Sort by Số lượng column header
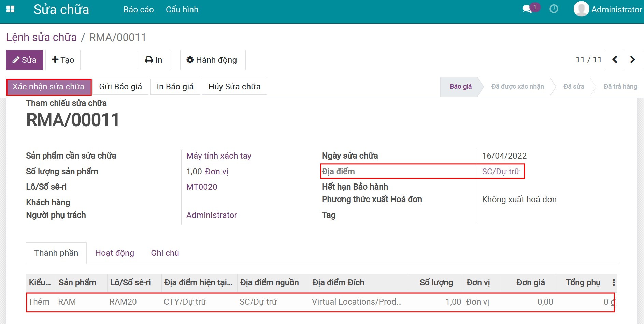Viewport: 644px width, 324px height. pos(436,283)
